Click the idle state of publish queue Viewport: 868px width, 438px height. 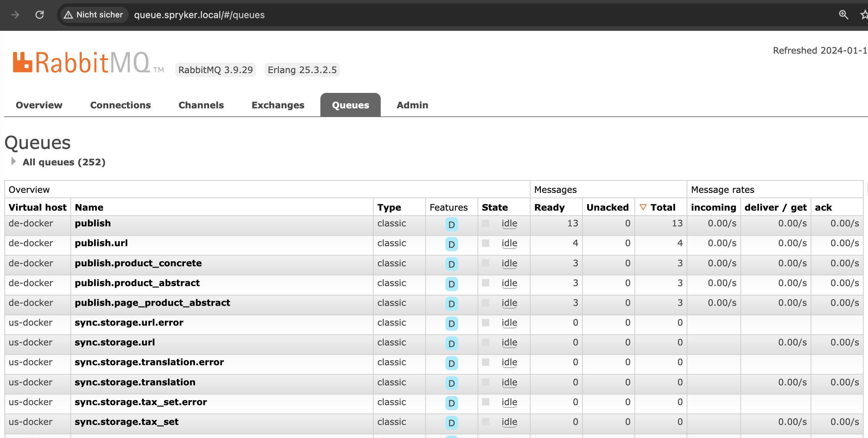tap(509, 224)
